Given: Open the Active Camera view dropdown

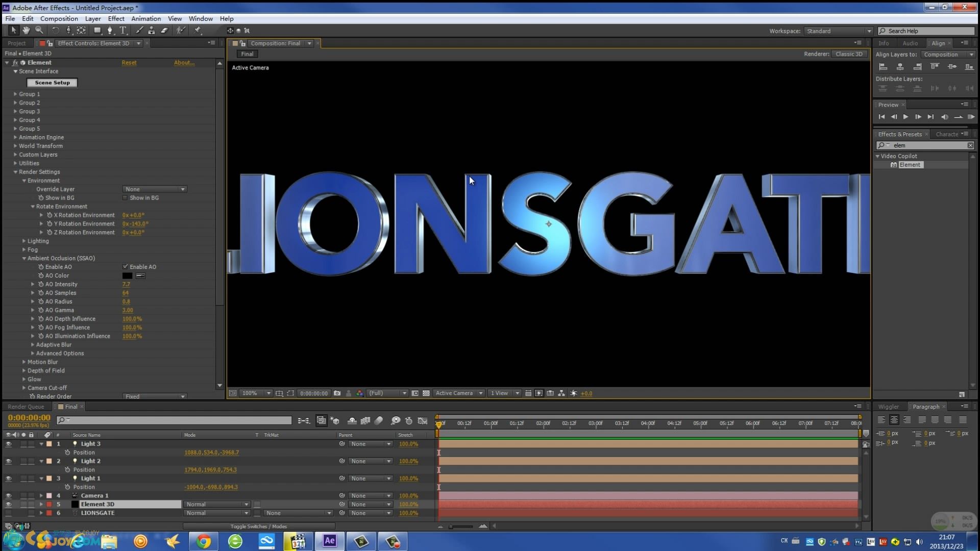Looking at the screenshot, I should point(458,393).
